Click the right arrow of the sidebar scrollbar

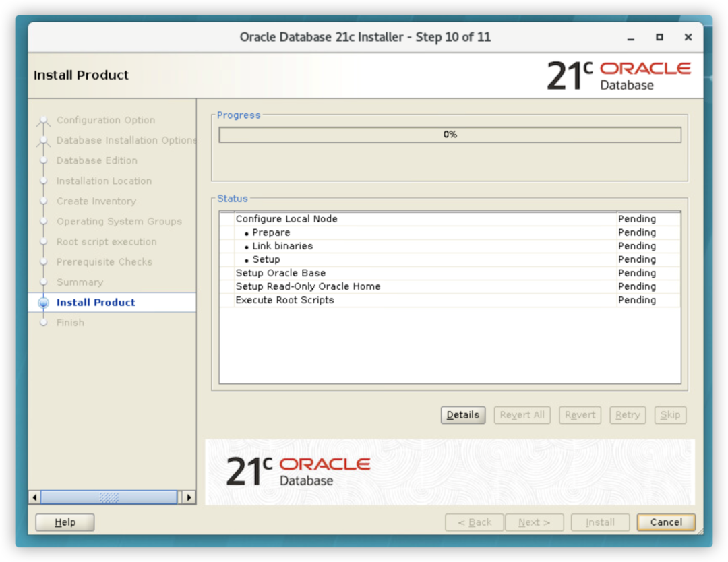(x=189, y=497)
